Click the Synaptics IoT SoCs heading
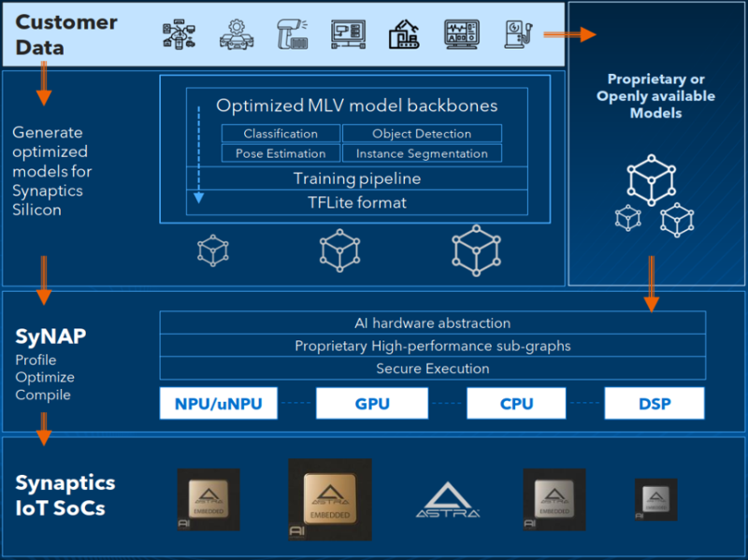This screenshot has width=748, height=560. click(x=65, y=495)
